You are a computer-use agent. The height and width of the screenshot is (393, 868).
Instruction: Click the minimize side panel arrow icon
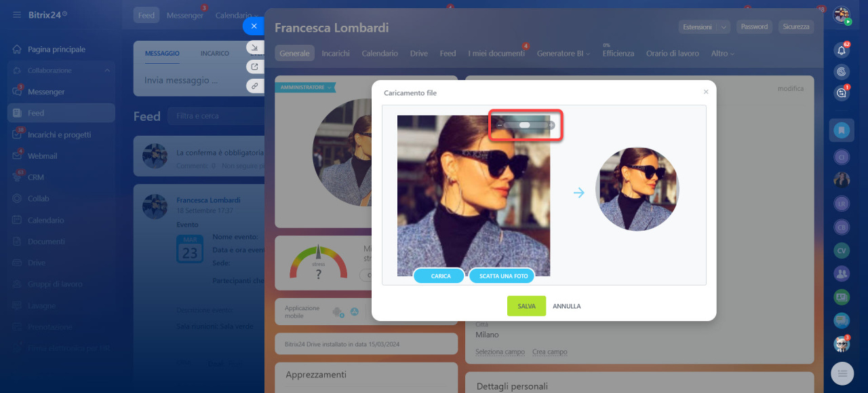click(254, 48)
